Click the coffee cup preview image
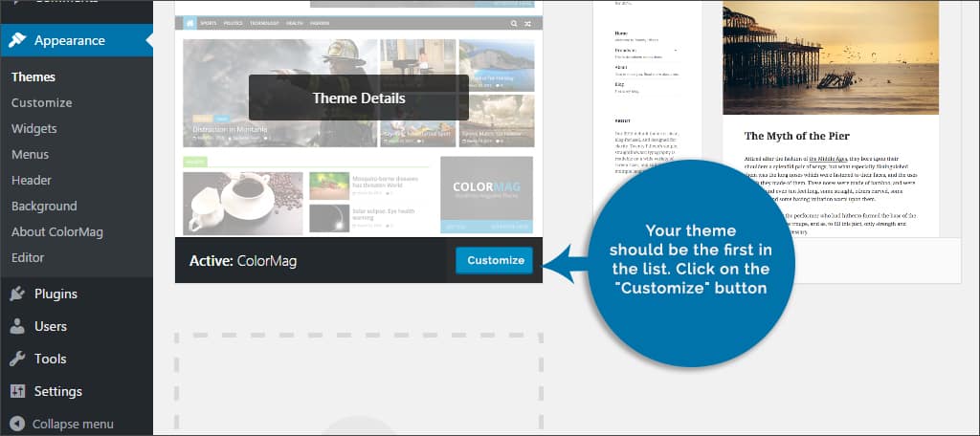The height and width of the screenshot is (436, 980). 242,203
